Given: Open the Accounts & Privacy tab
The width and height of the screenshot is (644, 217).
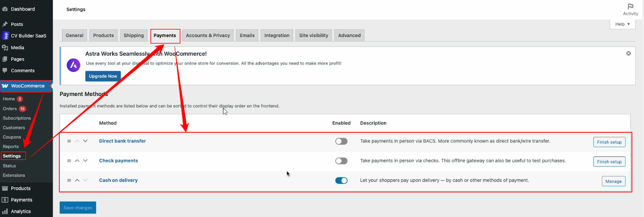Looking at the screenshot, I should pos(208,35).
